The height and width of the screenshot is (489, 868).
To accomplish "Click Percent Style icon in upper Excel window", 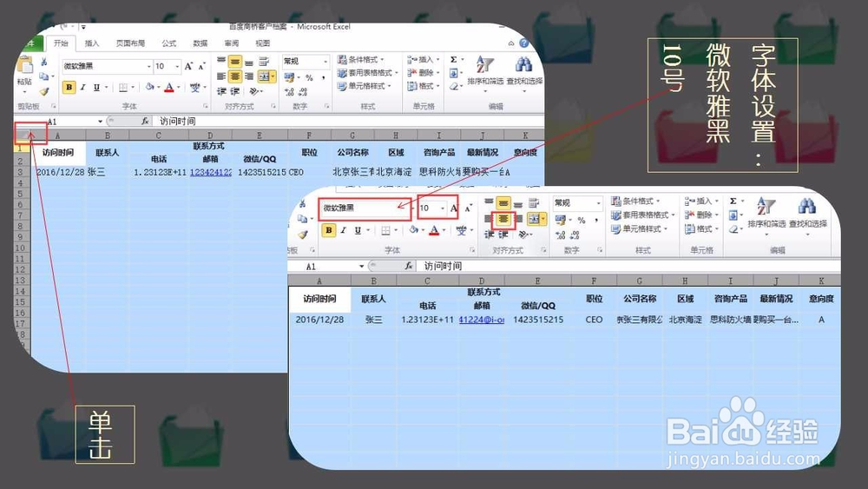I will pyautogui.click(x=310, y=78).
